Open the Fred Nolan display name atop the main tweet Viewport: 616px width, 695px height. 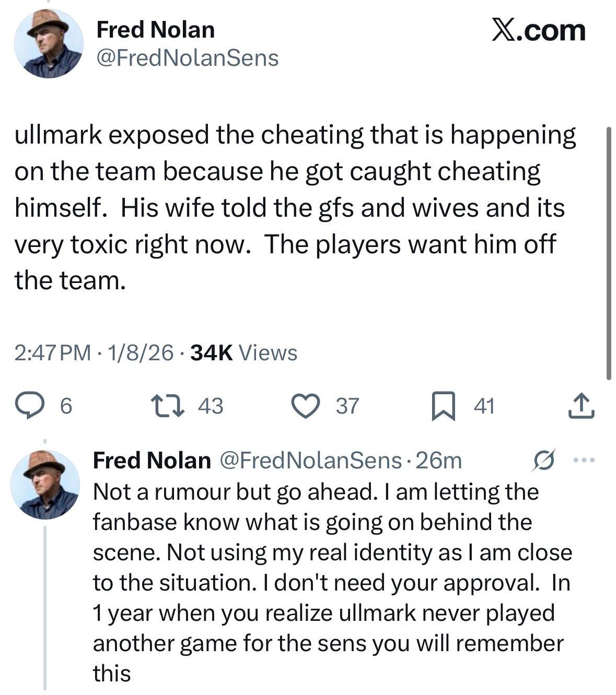pos(155,30)
